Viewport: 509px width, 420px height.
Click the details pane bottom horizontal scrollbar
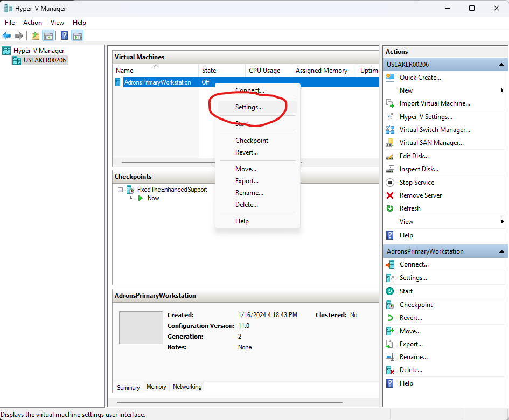point(229,402)
